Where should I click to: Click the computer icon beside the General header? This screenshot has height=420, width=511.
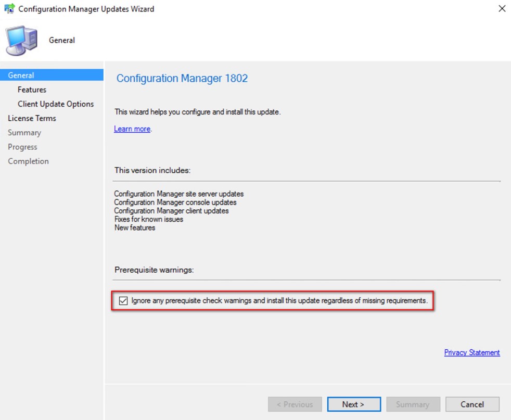21,41
